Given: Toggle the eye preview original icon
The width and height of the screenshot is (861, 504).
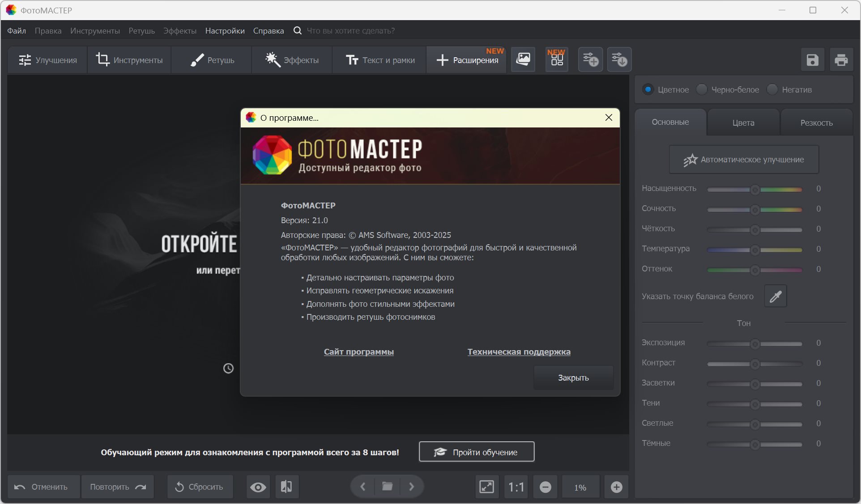Looking at the screenshot, I should click(258, 487).
